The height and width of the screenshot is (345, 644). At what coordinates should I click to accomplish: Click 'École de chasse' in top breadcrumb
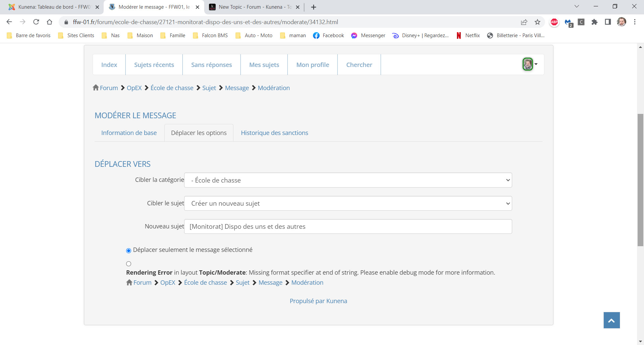click(172, 88)
